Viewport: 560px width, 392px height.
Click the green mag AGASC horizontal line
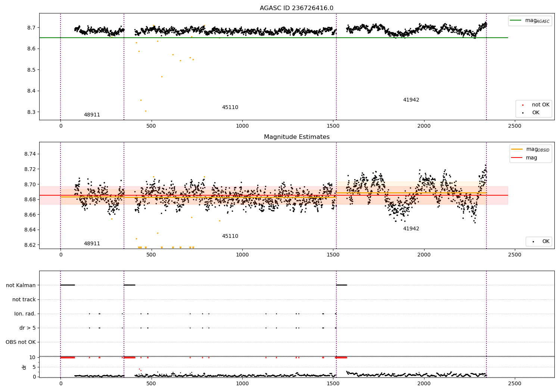(x=273, y=38)
